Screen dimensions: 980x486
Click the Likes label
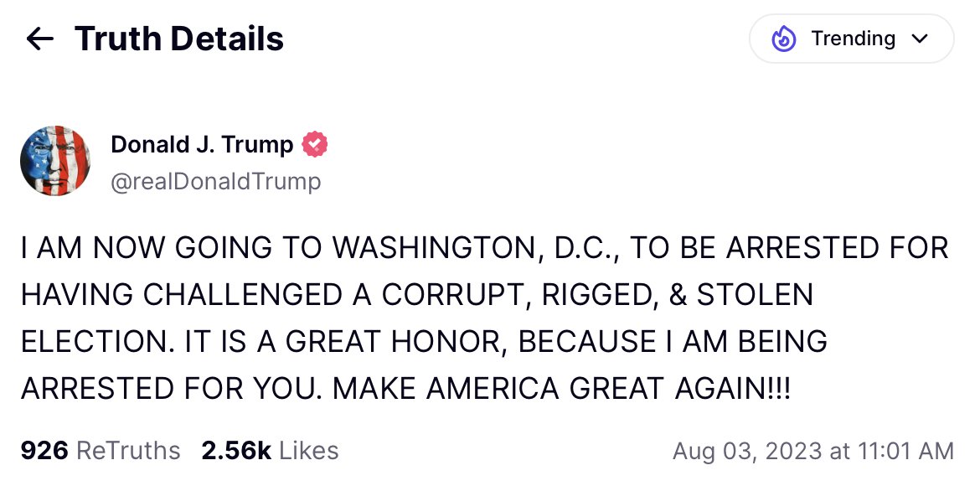coord(308,451)
